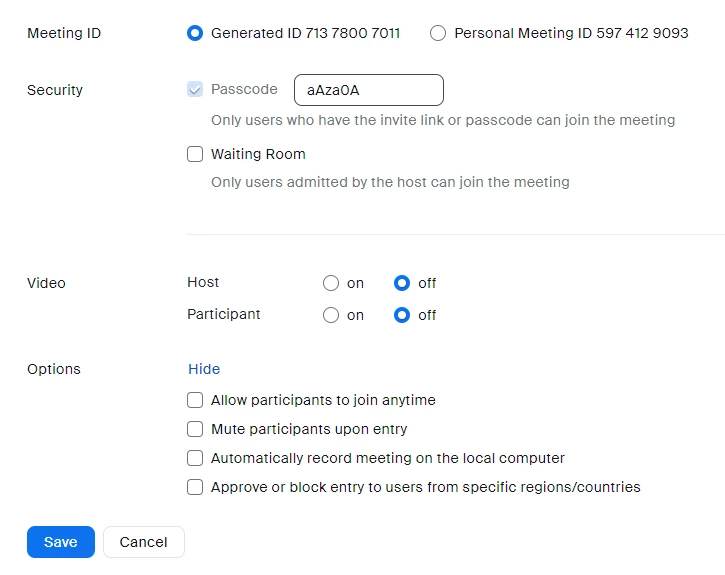Click the passcode text field

coord(368,90)
